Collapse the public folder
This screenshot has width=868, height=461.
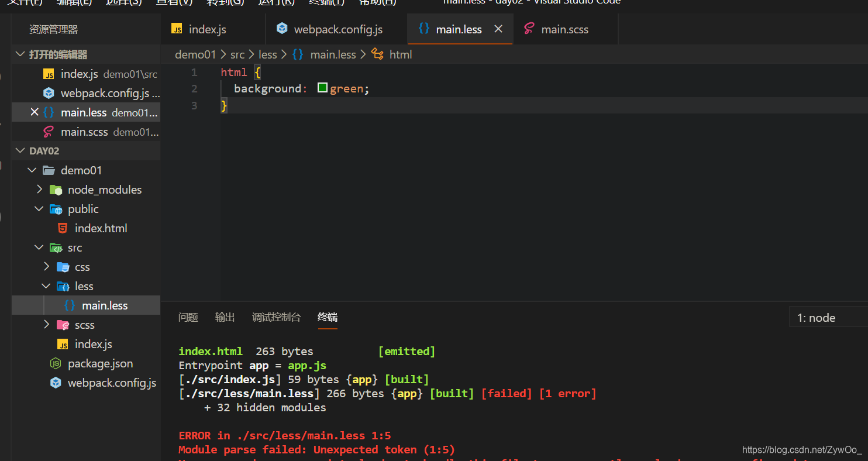[39, 209]
